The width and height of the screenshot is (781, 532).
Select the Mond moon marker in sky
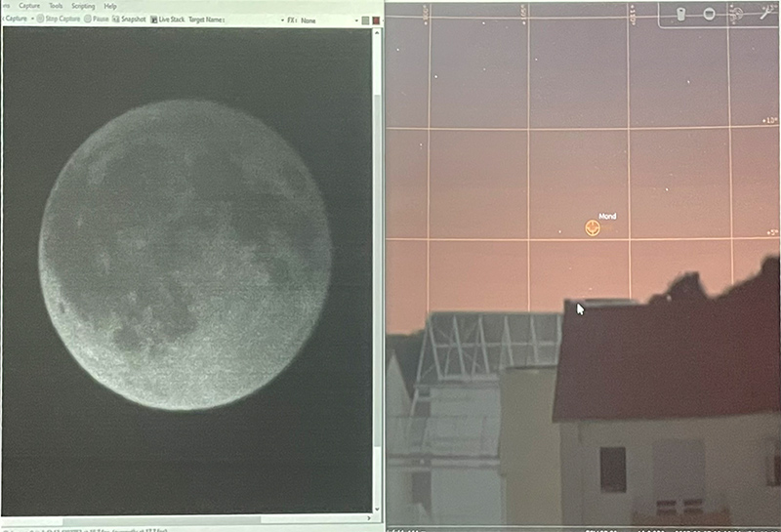[591, 227]
